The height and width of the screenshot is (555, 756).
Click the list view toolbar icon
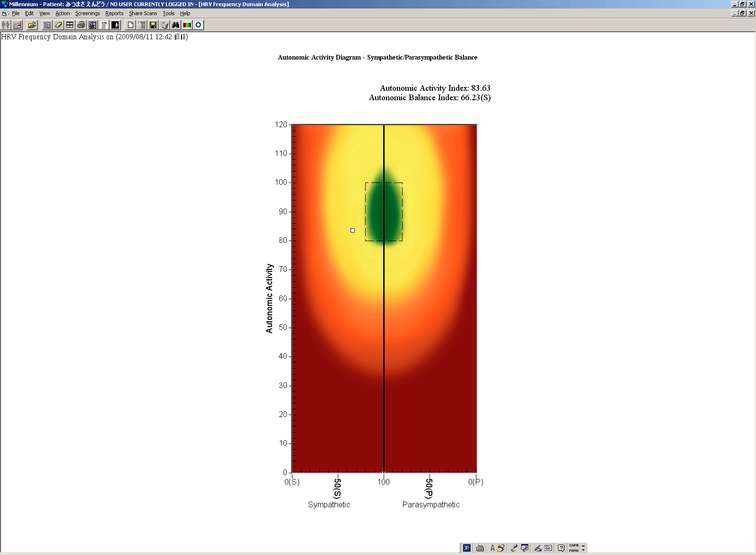pos(47,25)
